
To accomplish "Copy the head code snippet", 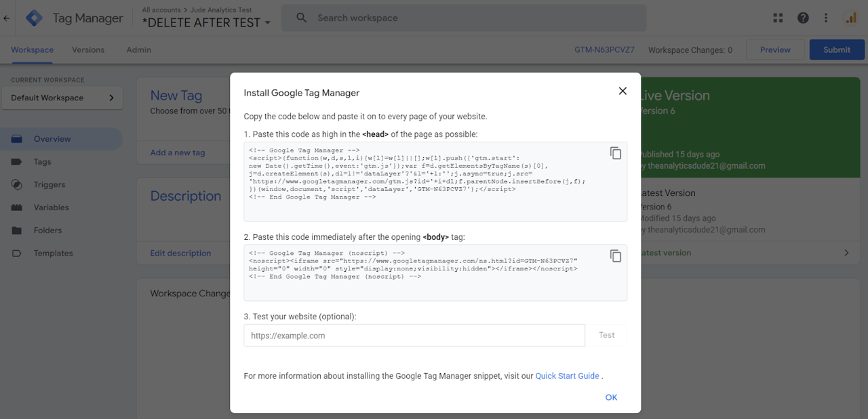I will point(615,153).
